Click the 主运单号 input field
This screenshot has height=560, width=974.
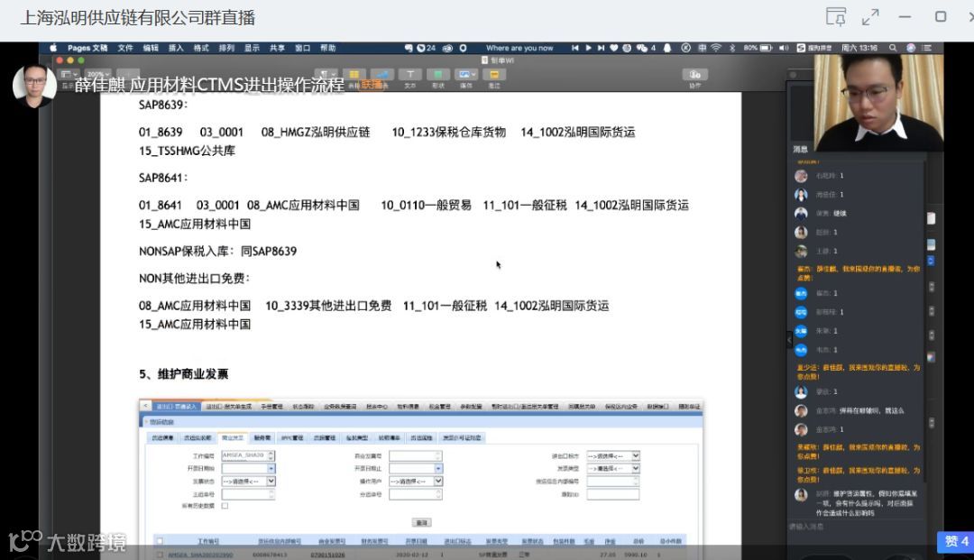(249, 494)
